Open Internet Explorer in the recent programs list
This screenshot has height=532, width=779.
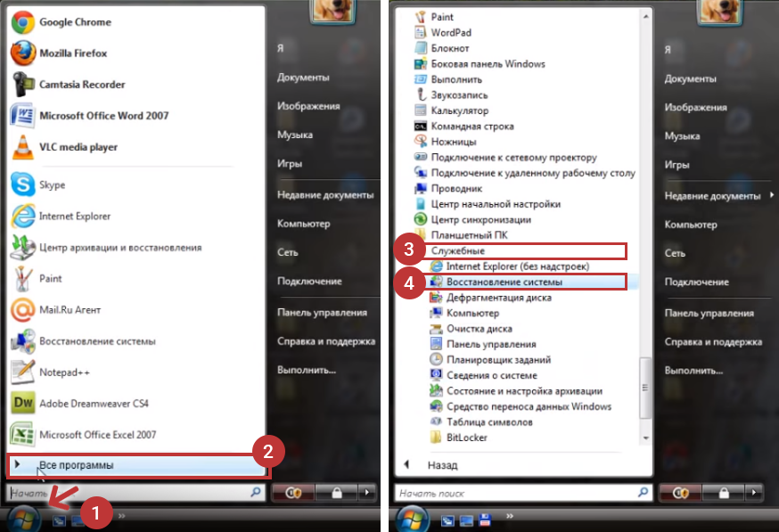pyautogui.click(x=61, y=216)
